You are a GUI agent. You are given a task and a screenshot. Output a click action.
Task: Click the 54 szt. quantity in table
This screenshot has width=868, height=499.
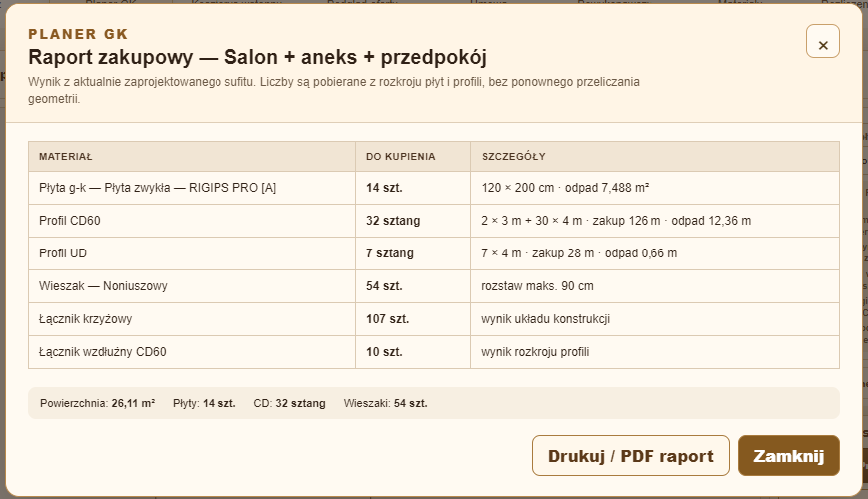(413, 286)
